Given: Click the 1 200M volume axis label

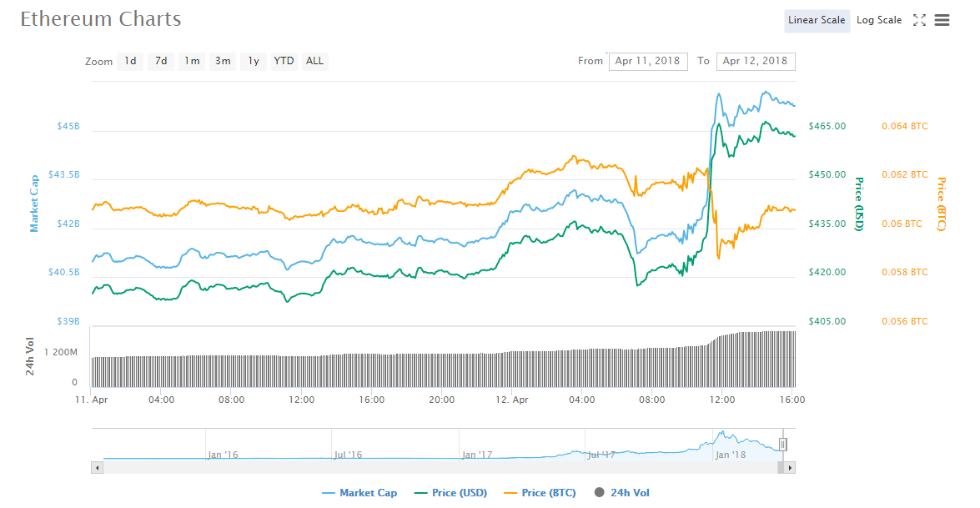Looking at the screenshot, I should click(x=61, y=352).
